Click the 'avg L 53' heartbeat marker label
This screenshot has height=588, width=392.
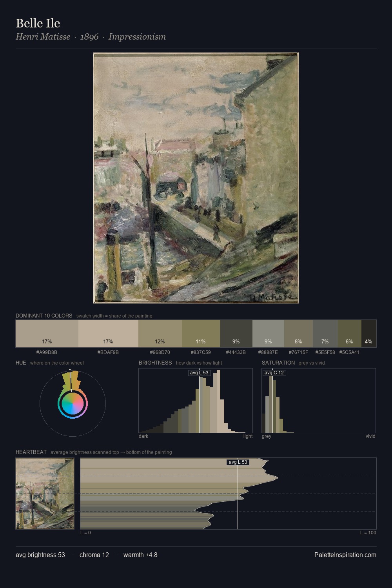(238, 462)
